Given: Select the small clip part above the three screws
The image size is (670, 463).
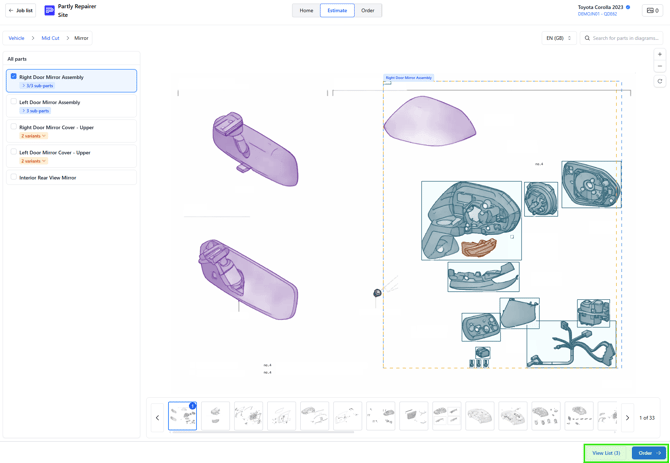Looking at the screenshot, I should pos(483,352).
